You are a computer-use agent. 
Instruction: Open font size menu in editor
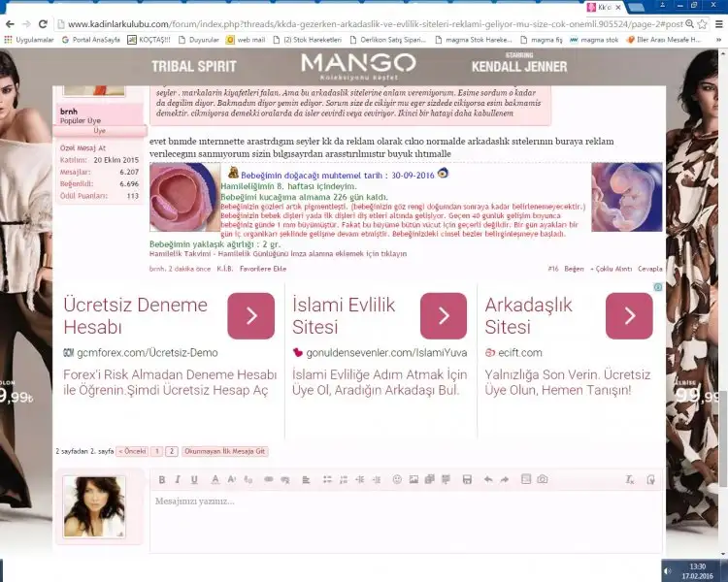(x=232, y=479)
